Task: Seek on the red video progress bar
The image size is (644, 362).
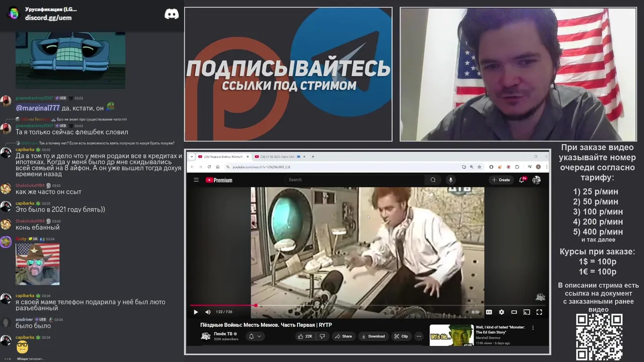Action: point(367,305)
